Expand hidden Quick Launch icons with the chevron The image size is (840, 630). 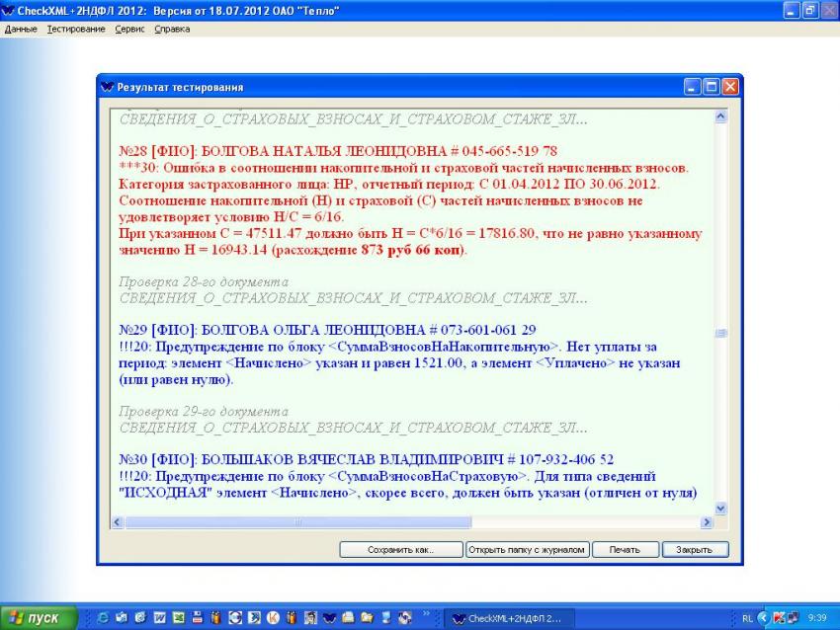(427, 614)
